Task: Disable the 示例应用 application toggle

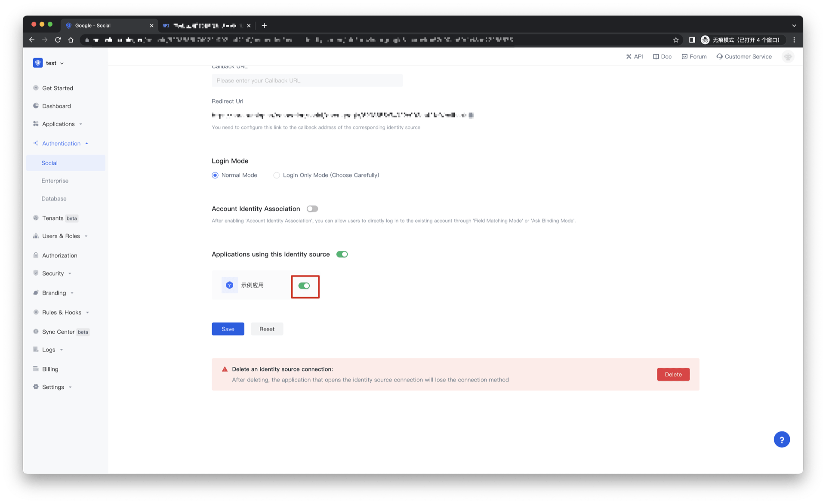Action: tap(305, 285)
